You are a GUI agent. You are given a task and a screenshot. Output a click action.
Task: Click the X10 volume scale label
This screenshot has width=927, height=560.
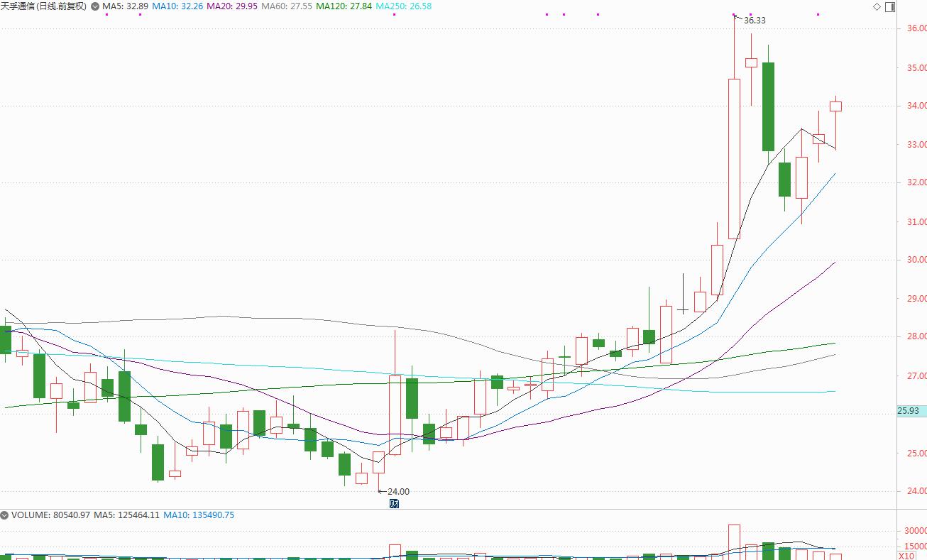905,556
